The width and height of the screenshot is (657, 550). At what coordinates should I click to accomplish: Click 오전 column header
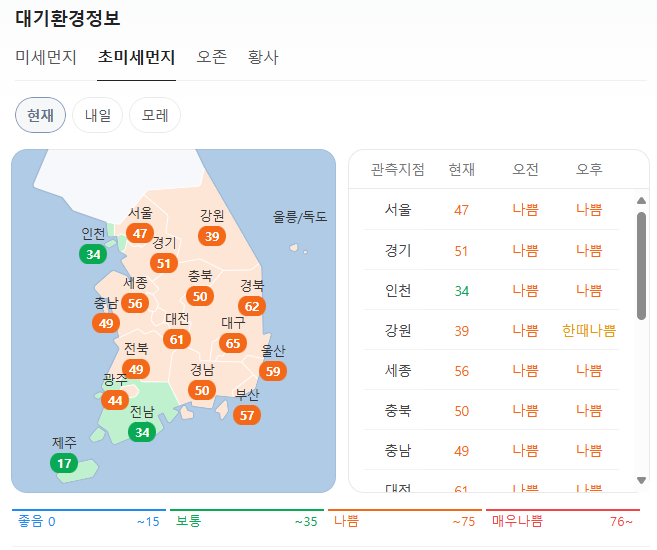(525, 170)
